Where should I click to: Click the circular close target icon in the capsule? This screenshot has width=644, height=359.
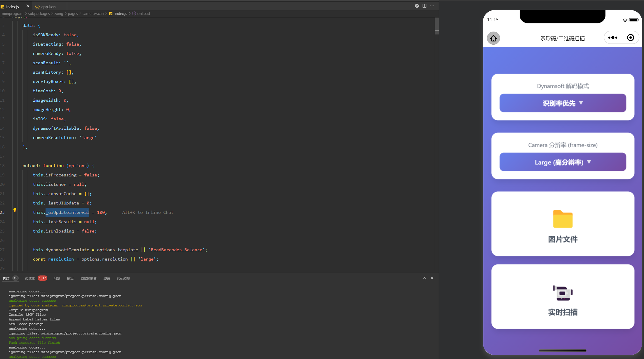[x=631, y=38]
